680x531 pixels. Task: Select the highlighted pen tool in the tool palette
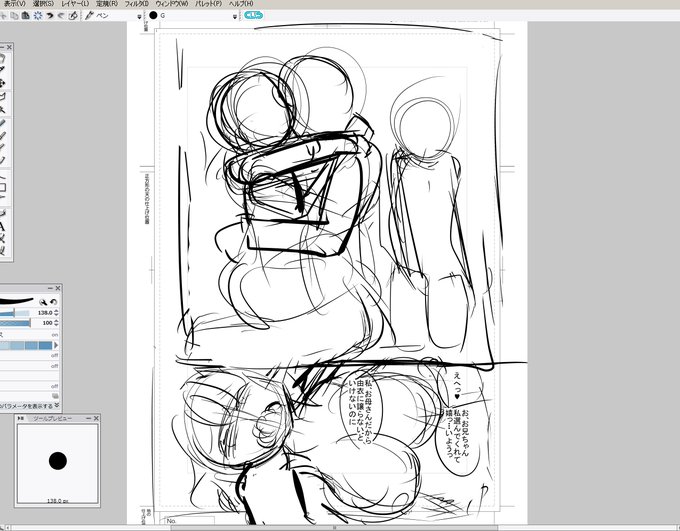2,124
